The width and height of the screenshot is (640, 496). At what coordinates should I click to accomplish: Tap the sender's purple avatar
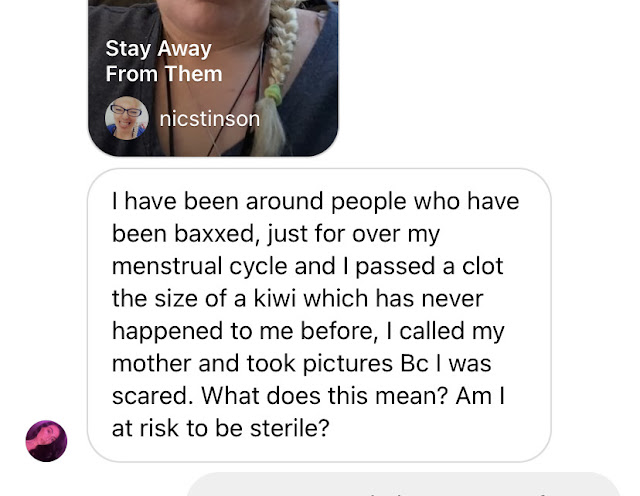pyautogui.click(x=46, y=441)
